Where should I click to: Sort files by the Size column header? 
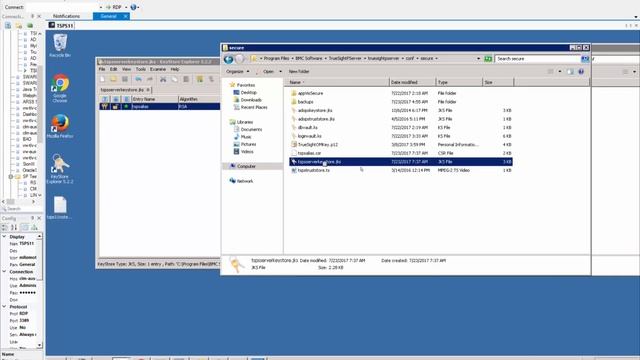[498, 82]
